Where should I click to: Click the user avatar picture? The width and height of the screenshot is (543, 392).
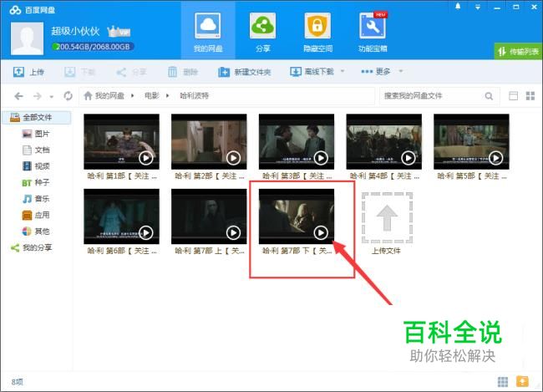tap(27, 38)
